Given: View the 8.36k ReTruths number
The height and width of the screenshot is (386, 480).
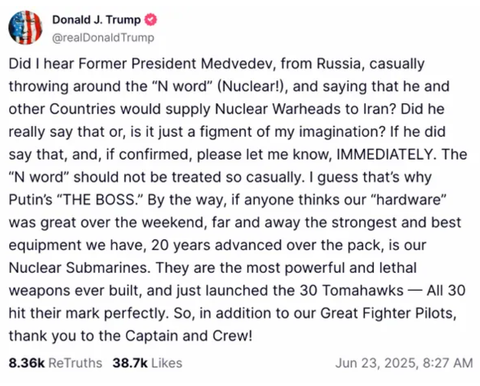Looking at the screenshot, I should [26, 363].
